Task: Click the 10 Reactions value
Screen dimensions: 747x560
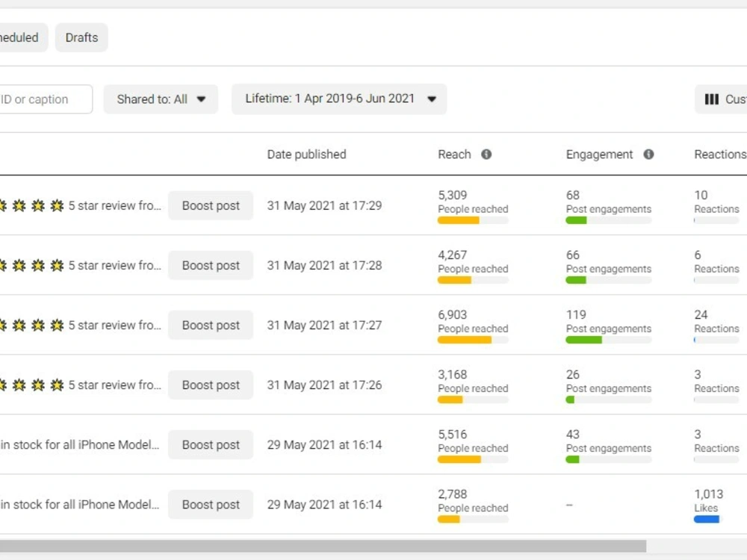Action: point(701,195)
